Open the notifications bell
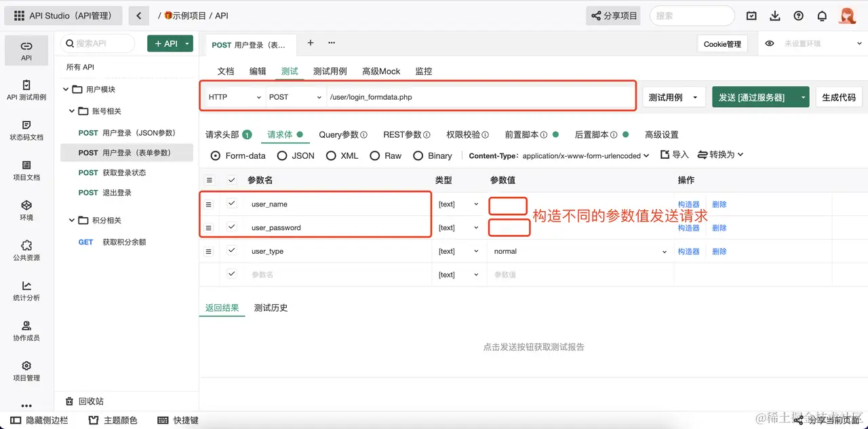The image size is (868, 429). pos(822,16)
